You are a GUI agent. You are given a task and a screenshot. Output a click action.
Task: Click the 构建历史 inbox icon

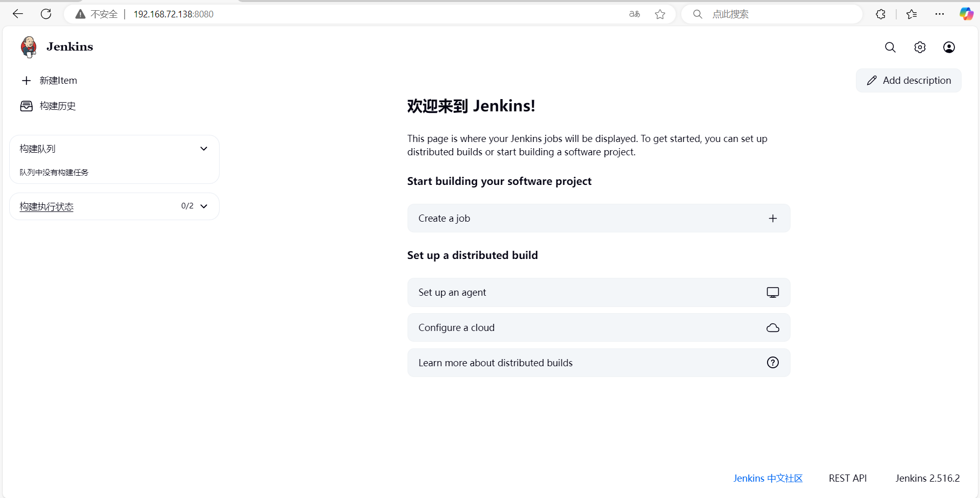click(26, 106)
